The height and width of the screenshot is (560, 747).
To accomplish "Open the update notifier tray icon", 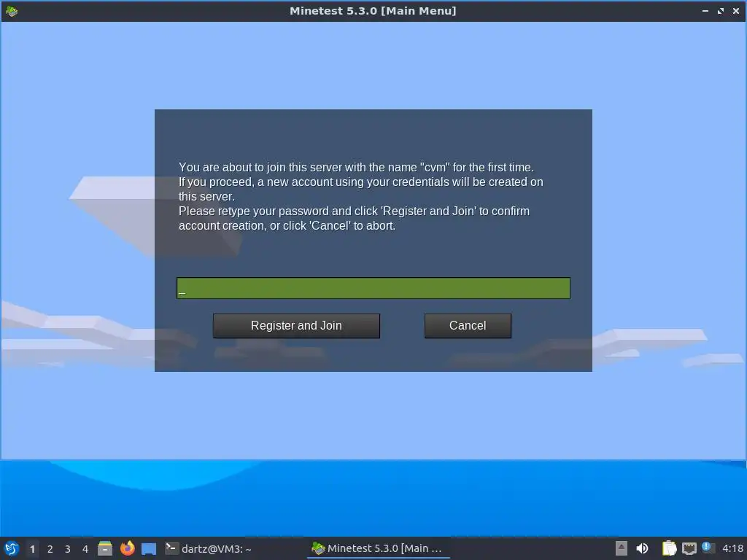I will [x=708, y=548].
